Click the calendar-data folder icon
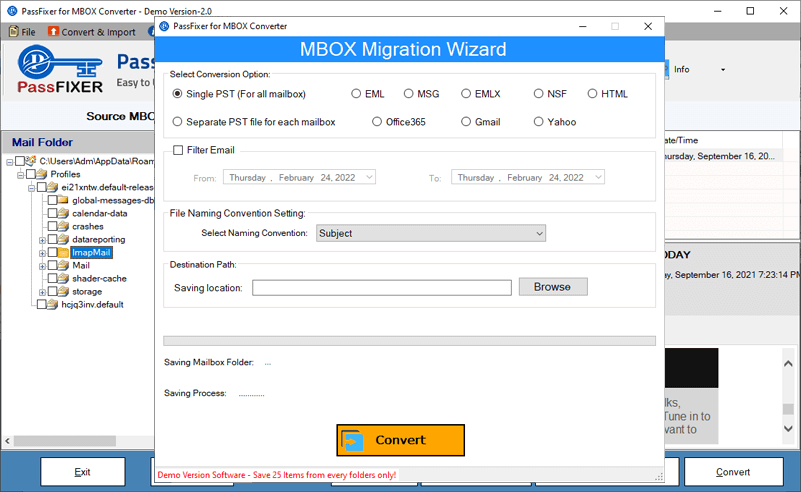Screen dimensions: 801x492 [63, 213]
